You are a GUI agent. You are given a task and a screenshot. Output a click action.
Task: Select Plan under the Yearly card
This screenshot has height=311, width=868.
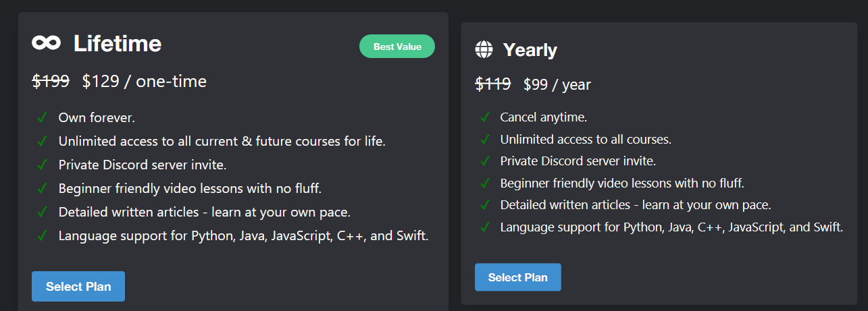click(x=518, y=277)
